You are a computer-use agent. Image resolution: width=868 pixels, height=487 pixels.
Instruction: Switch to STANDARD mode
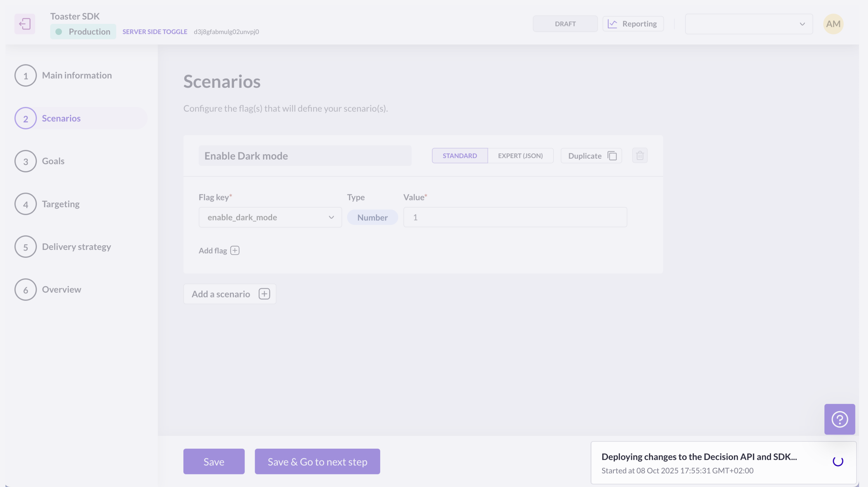tap(459, 156)
